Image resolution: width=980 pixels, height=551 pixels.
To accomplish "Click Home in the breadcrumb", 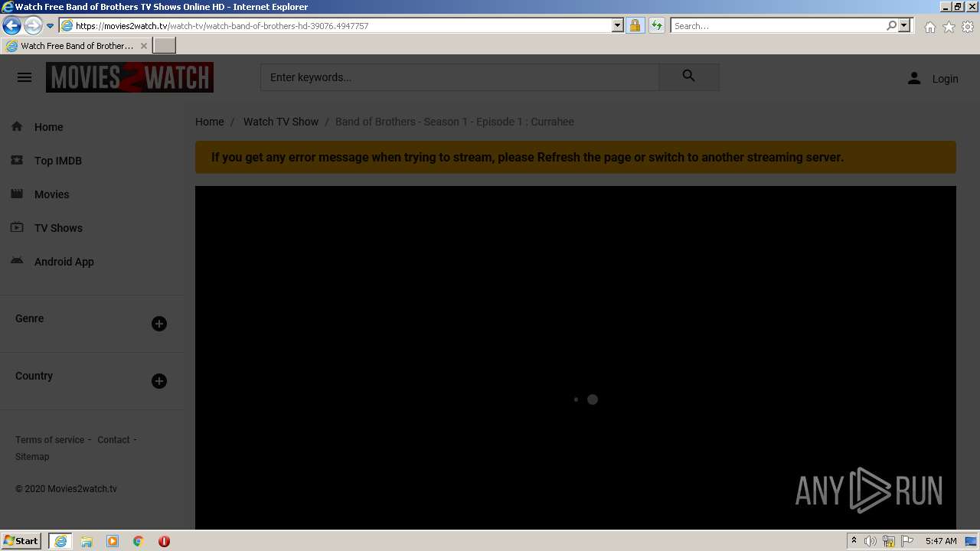I will pos(210,122).
